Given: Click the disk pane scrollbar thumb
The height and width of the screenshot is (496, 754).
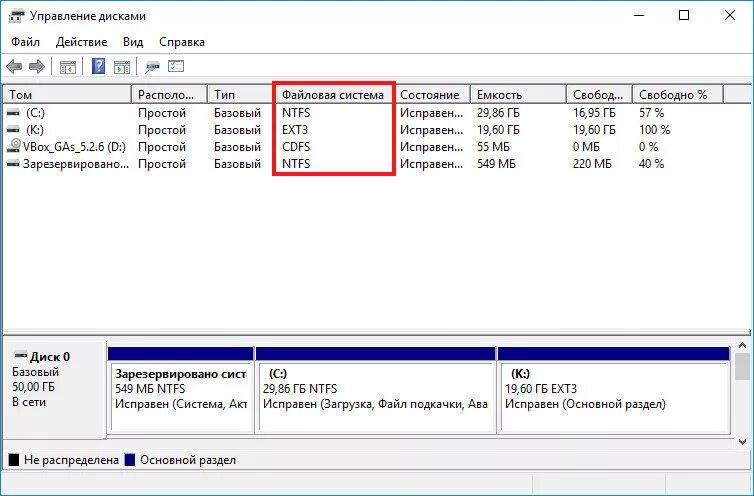Looking at the screenshot, I should pos(742,366).
